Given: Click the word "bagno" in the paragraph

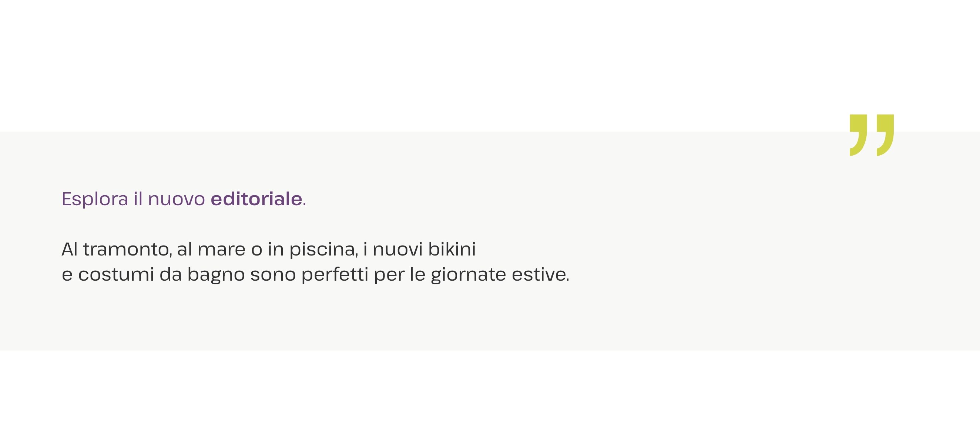Looking at the screenshot, I should [216, 275].
